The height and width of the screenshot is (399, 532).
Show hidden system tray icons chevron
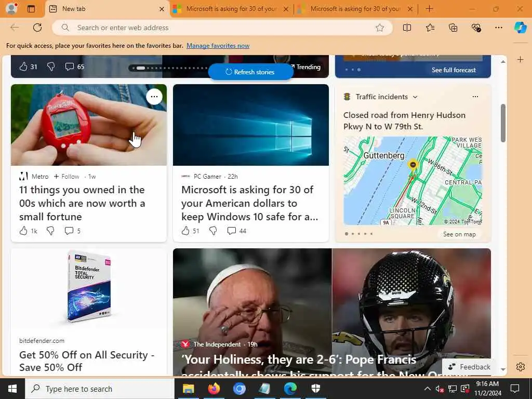click(x=428, y=389)
